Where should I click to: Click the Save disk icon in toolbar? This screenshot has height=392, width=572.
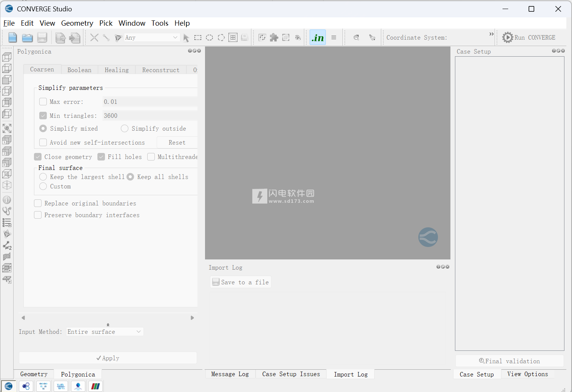click(42, 37)
